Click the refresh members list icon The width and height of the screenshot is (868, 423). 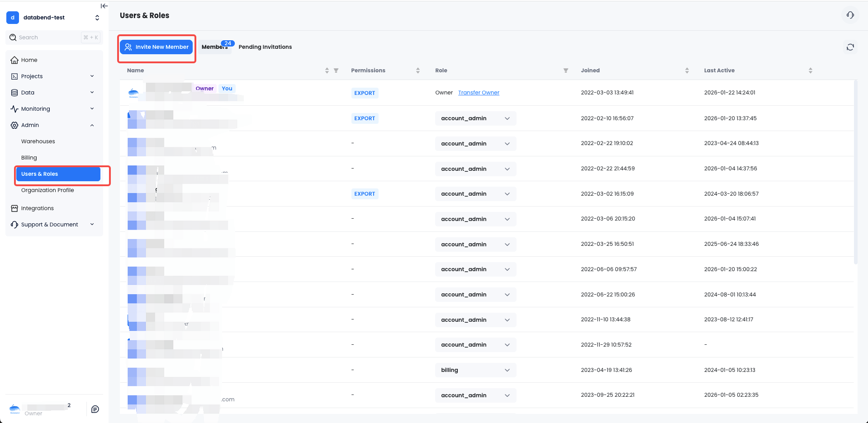(850, 47)
